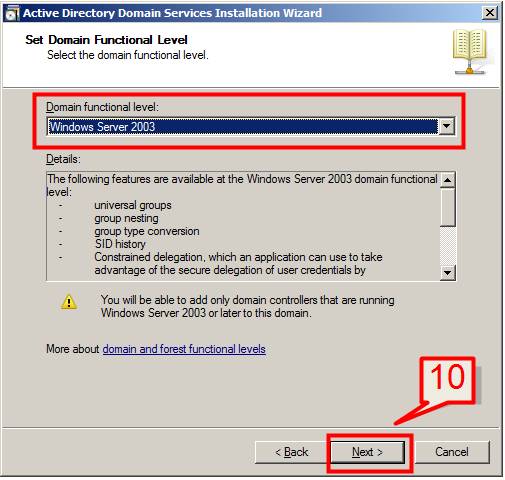Click the Details label above the text box
Viewport: 505px width, 480px height.
pos(63,159)
